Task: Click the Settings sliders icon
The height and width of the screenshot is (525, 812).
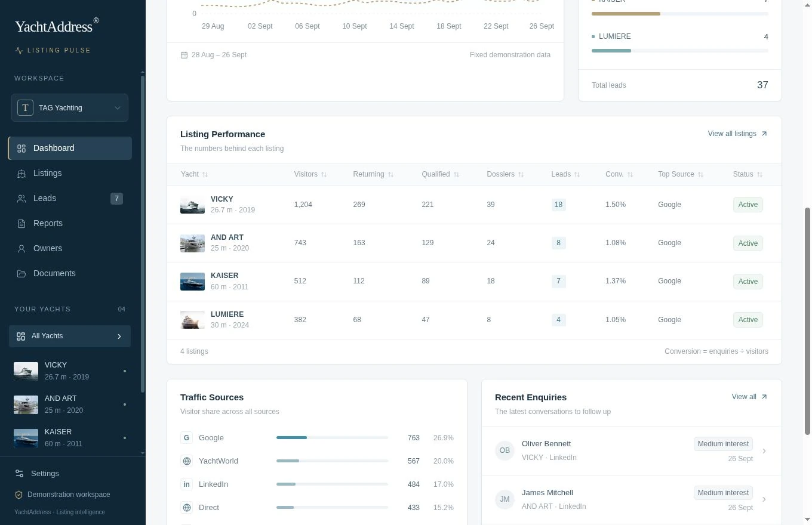Action: [19, 474]
